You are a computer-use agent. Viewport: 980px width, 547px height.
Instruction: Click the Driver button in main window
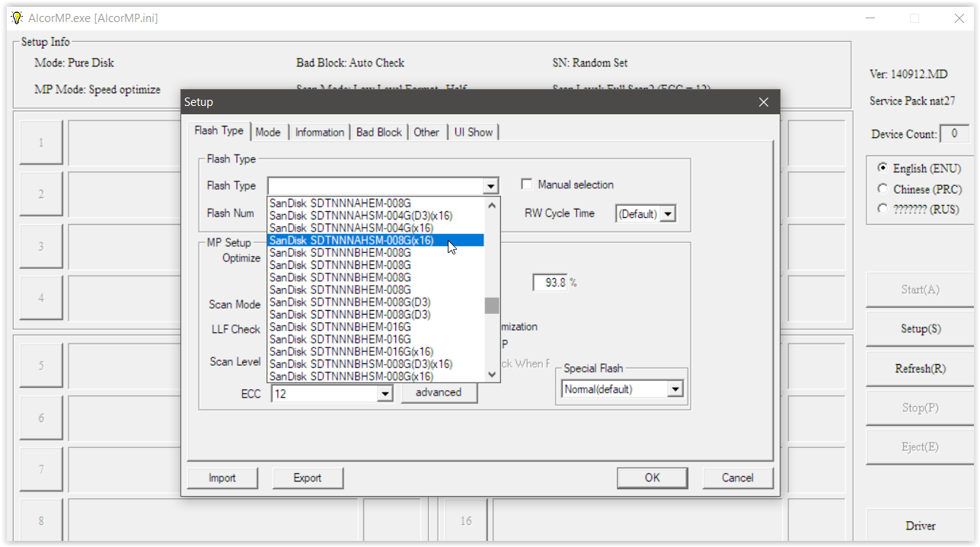[x=921, y=526]
